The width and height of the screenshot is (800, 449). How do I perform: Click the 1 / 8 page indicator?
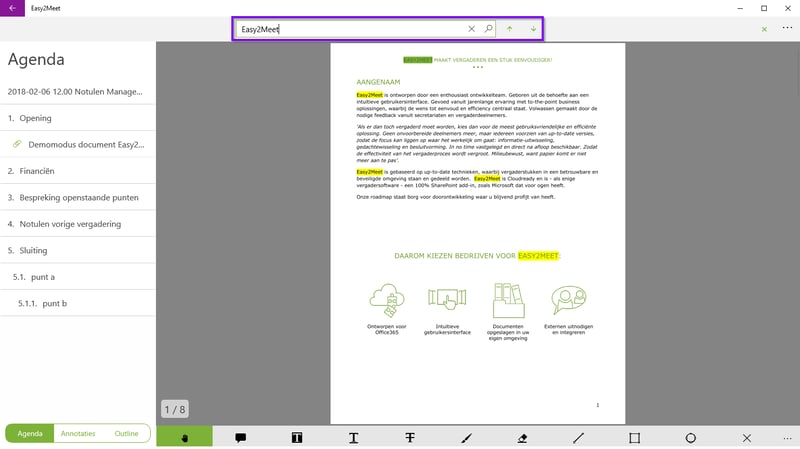pyautogui.click(x=174, y=409)
